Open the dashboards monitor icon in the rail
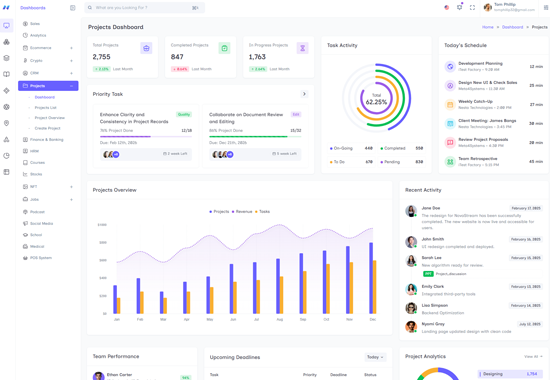The height and width of the screenshot is (380, 550). tap(6, 26)
